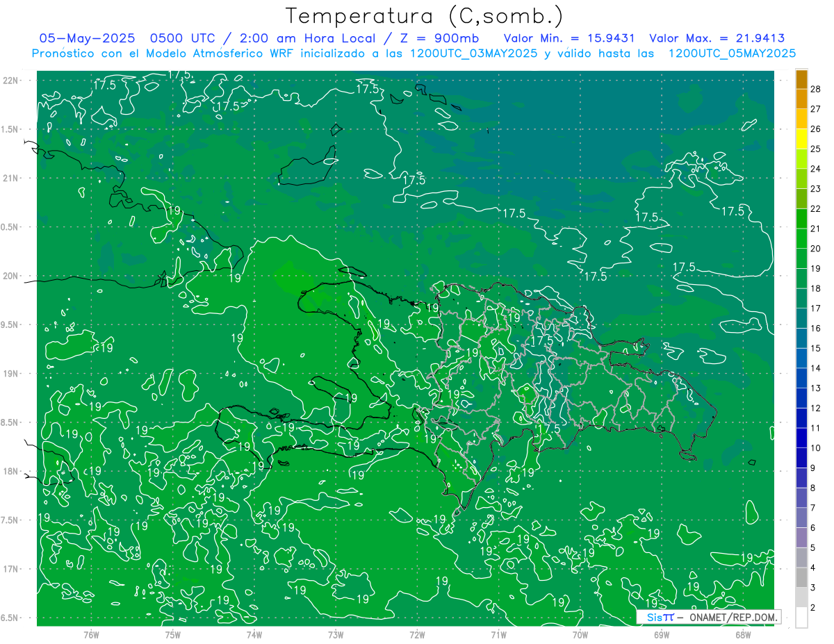The width and height of the screenshot is (834, 644).
Task: Click the 12 value on the color scale
Action: (816, 408)
